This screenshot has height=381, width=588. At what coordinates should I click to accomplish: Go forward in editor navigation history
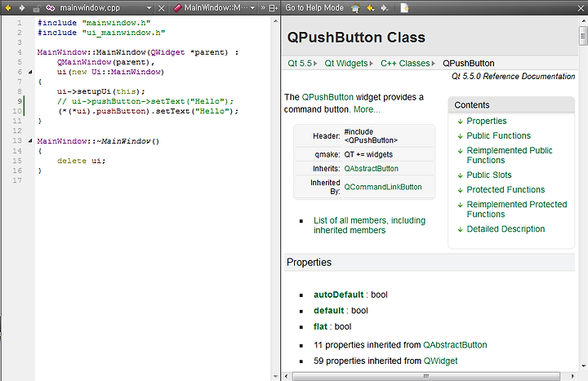click(x=22, y=8)
